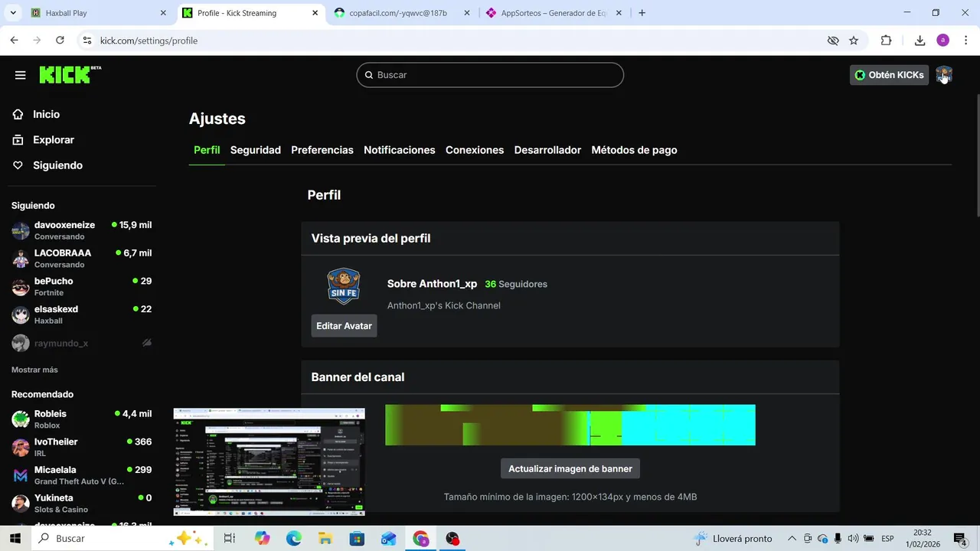Open Chrome profile account circle
The width and height of the screenshot is (980, 551).
[942, 41]
